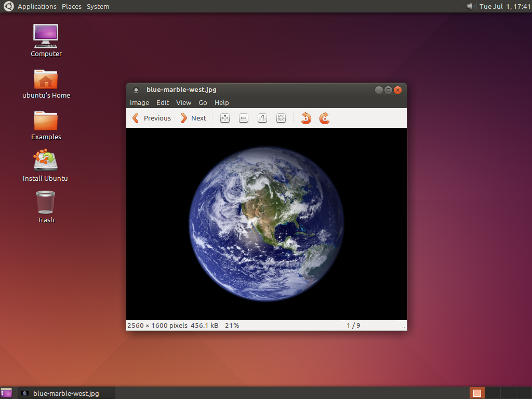Open the Computer desktop icon
The width and height of the screenshot is (532, 399).
(45, 36)
